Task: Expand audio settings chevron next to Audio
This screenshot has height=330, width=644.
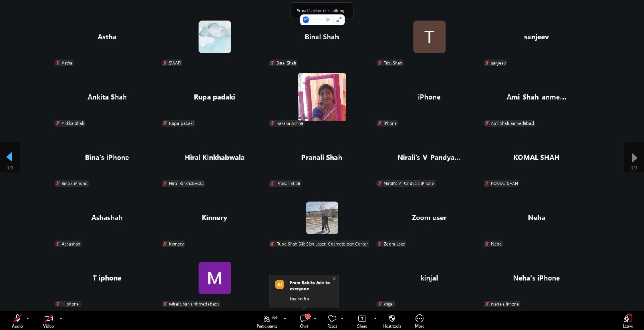Action: coord(28,318)
